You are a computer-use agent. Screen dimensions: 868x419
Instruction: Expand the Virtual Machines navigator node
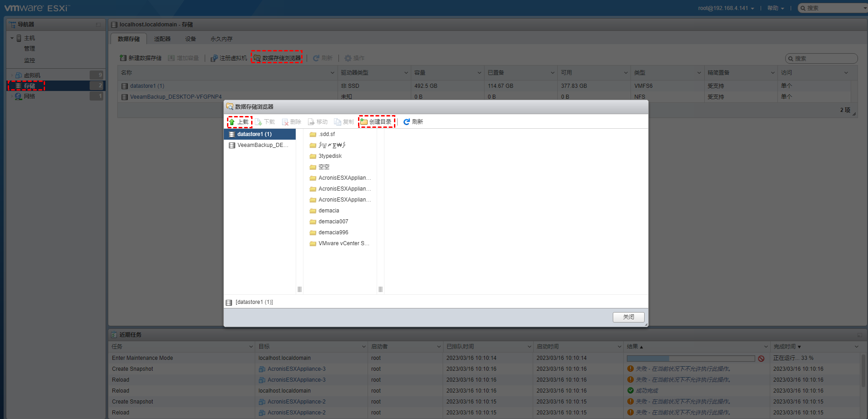point(12,75)
